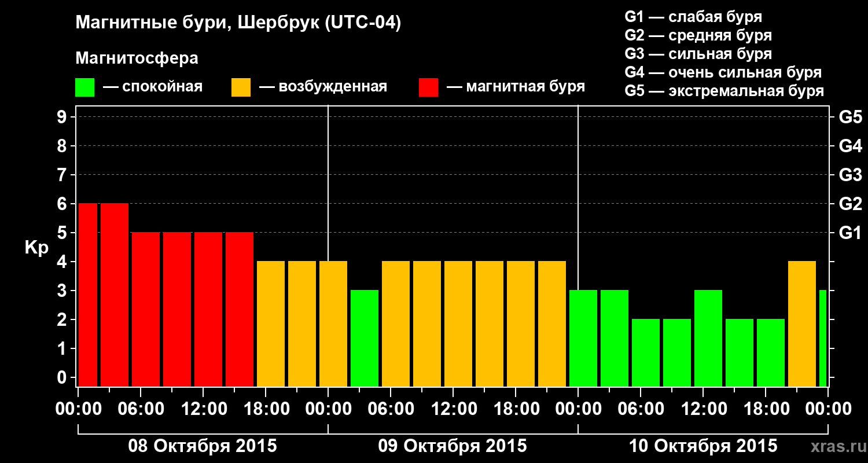Click the G3 tick label on right axis

[x=850, y=175]
